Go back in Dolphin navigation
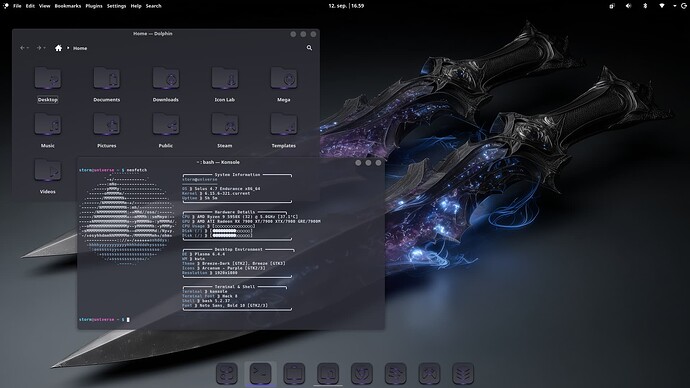The image size is (690, 388). tap(22, 48)
